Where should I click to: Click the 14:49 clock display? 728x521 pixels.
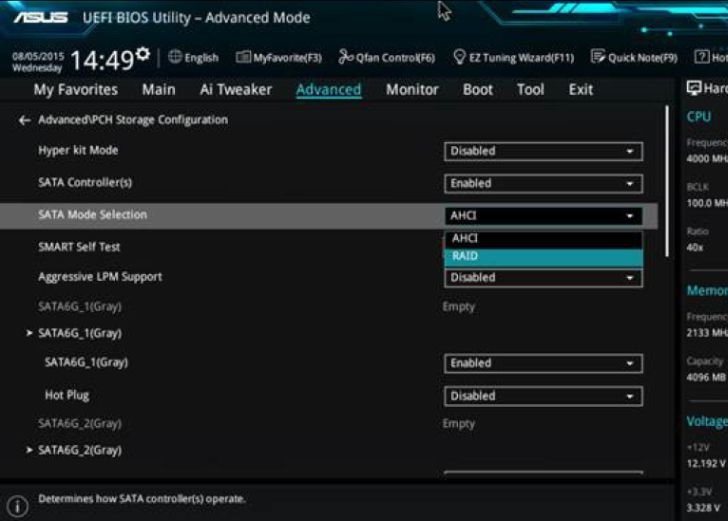(102, 60)
